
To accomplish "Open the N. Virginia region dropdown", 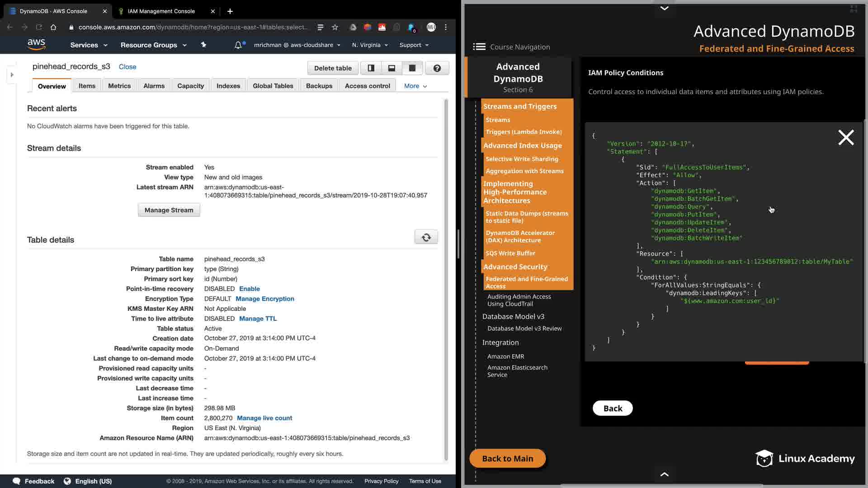I will [x=370, y=45].
